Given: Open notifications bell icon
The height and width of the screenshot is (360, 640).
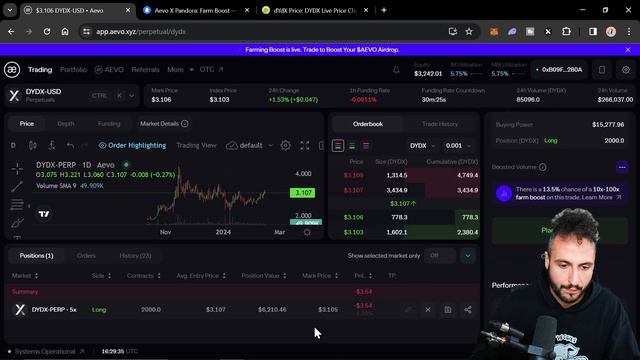Looking at the screenshot, I should [x=396, y=70].
